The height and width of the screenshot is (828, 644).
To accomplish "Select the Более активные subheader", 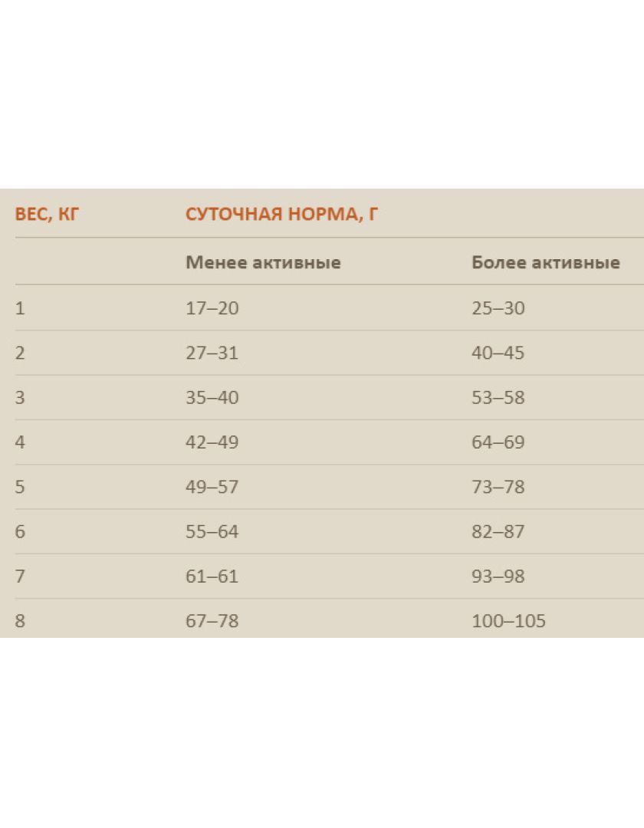I will pos(545,262).
